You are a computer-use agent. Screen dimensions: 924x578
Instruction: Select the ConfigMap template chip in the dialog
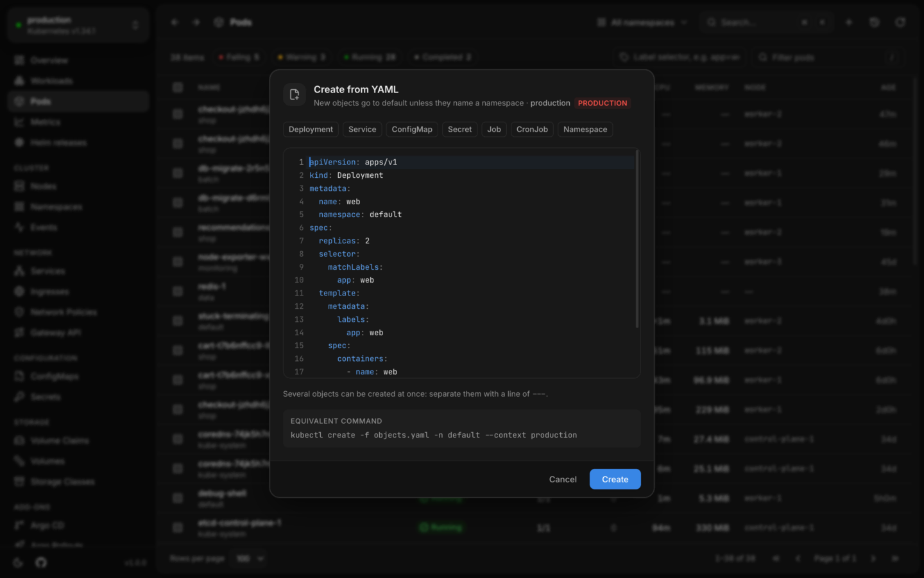412,130
